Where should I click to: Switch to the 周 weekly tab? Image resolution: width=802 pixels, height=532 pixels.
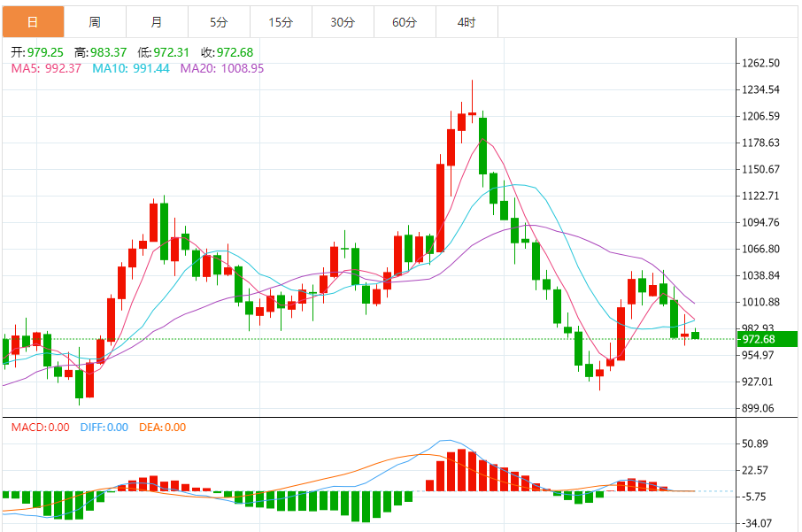tap(95, 22)
